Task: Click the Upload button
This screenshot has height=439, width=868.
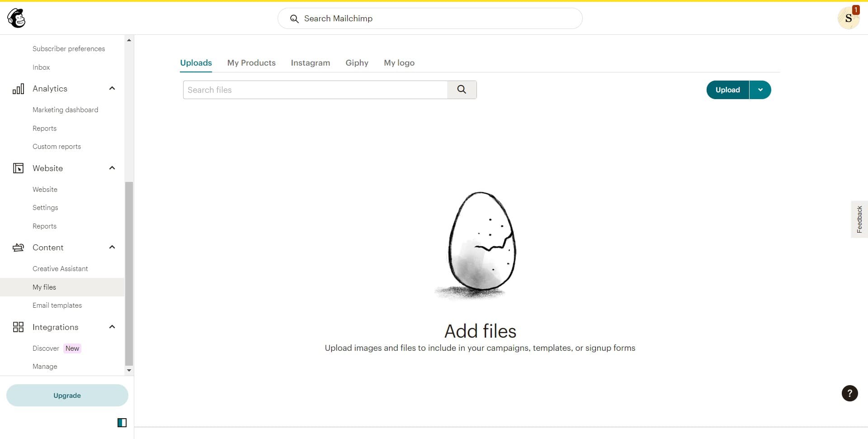Action: click(x=728, y=90)
